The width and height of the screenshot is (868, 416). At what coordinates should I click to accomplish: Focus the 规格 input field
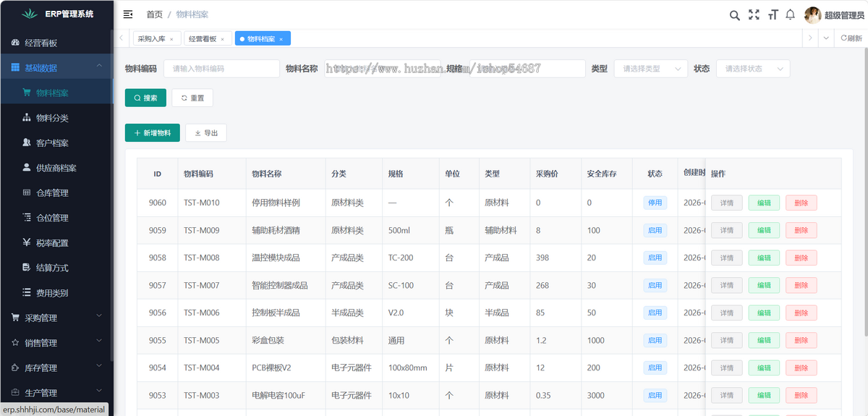pos(527,69)
